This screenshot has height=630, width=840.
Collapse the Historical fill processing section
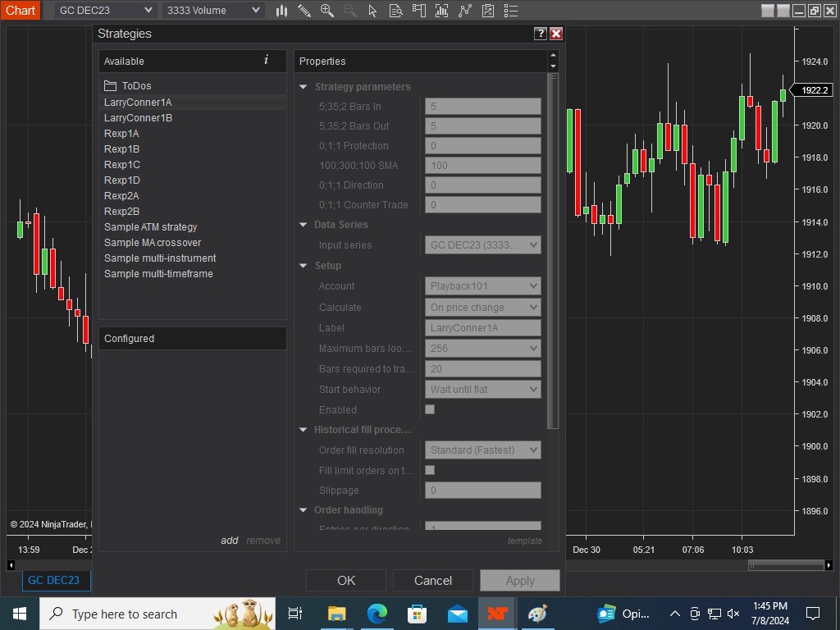[304, 430]
